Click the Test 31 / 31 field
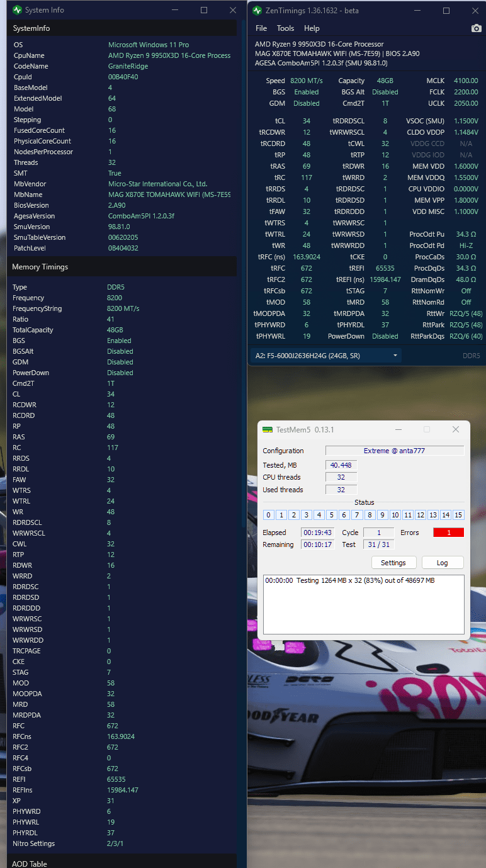Viewport: 486px width, 868px height. point(378,544)
